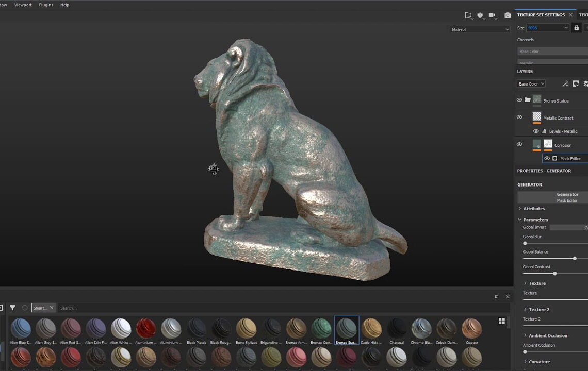This screenshot has height=371, width=588.
Task: Click the magic wand add effect icon
Action: (x=565, y=83)
